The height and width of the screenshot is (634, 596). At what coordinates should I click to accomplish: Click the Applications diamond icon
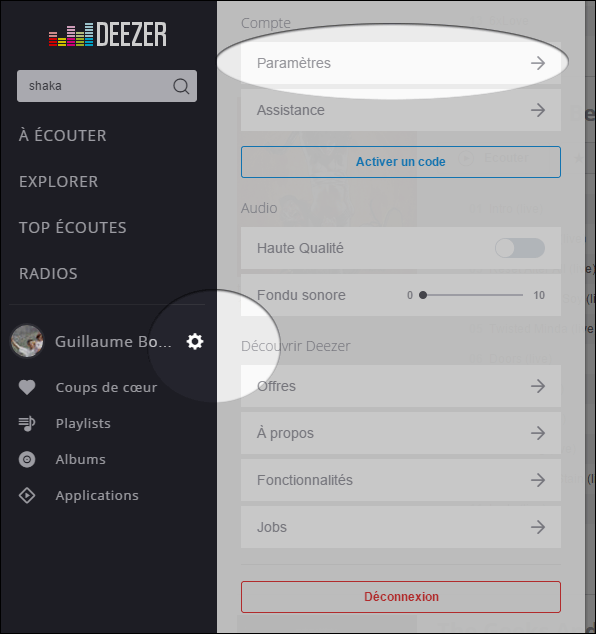pyautogui.click(x=27, y=495)
